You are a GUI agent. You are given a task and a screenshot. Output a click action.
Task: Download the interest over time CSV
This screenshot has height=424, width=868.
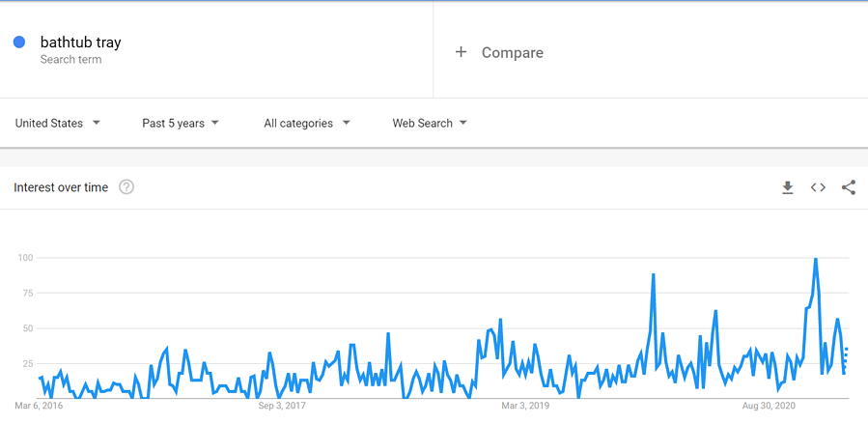coord(788,187)
